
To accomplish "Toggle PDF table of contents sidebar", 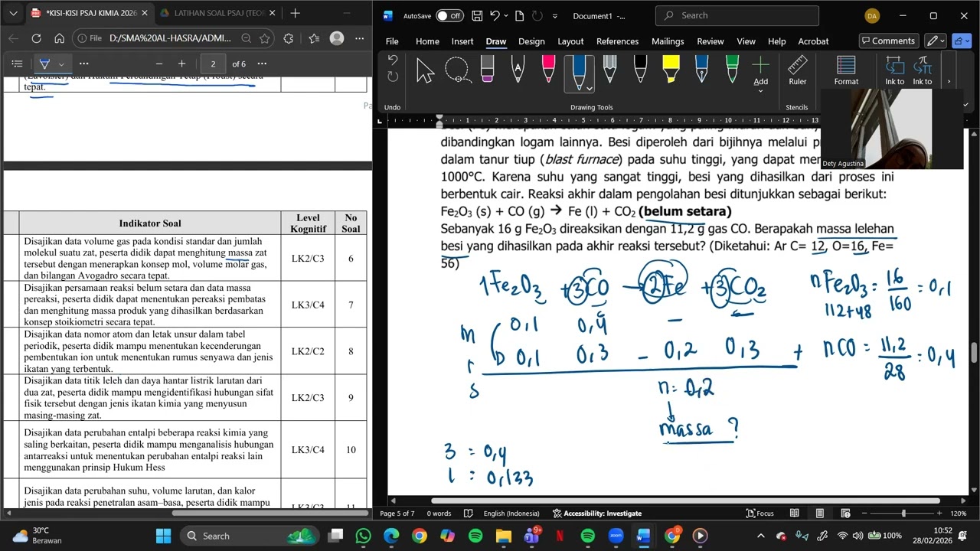I will (18, 64).
